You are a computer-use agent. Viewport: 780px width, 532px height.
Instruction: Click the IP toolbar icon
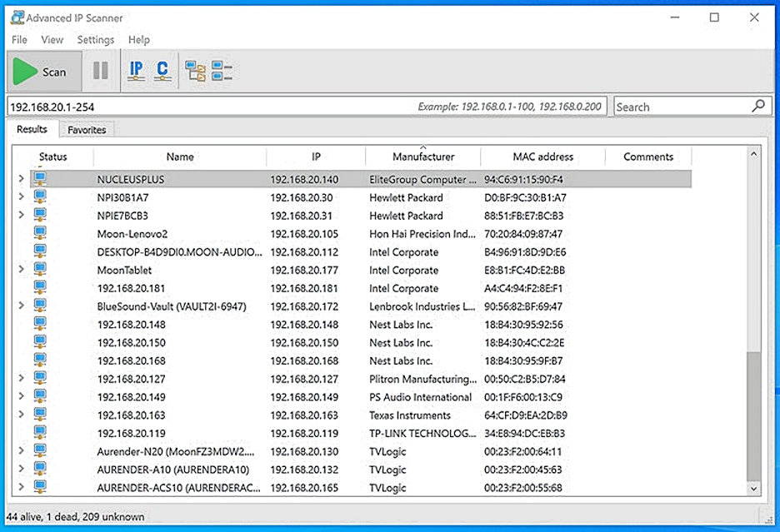click(x=136, y=71)
